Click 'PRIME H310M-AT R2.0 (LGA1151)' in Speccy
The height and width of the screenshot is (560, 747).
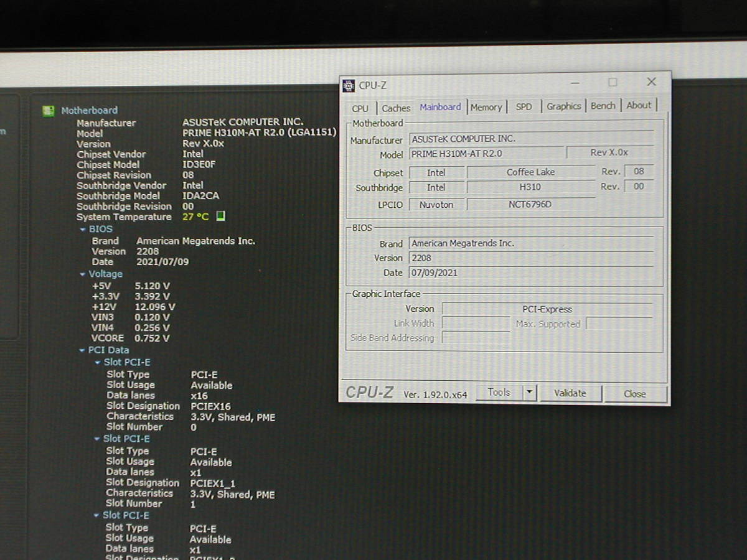click(260, 133)
